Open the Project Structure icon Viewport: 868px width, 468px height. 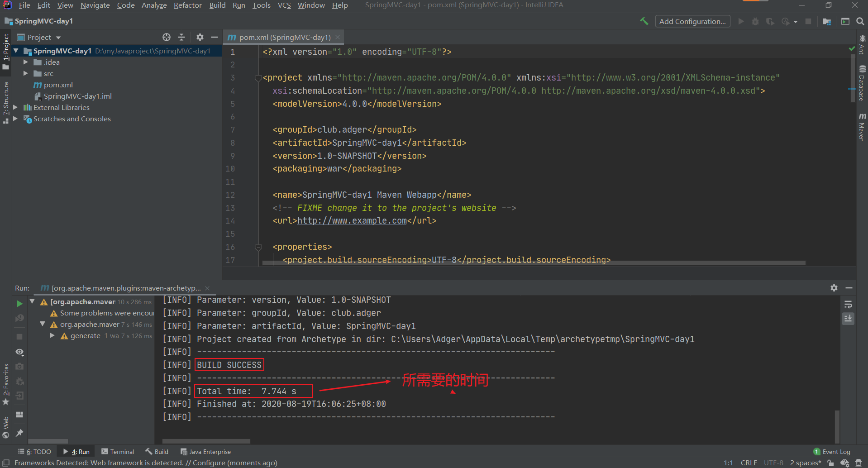click(827, 21)
